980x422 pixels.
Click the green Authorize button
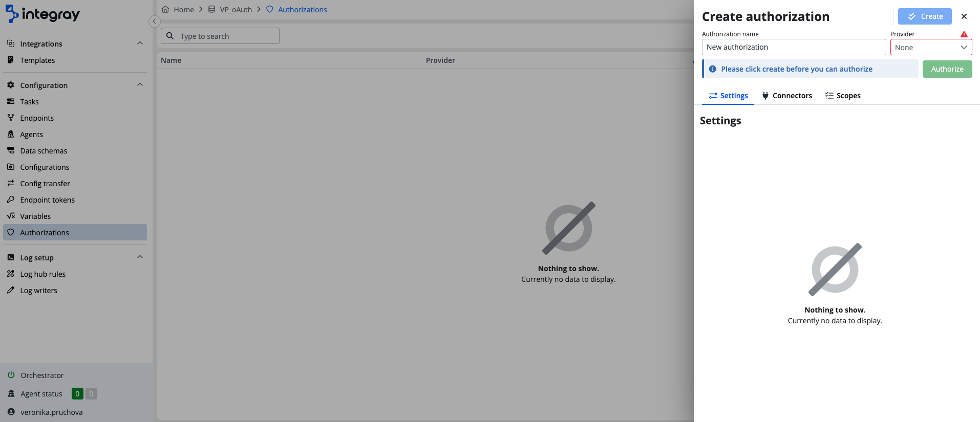[x=947, y=69]
